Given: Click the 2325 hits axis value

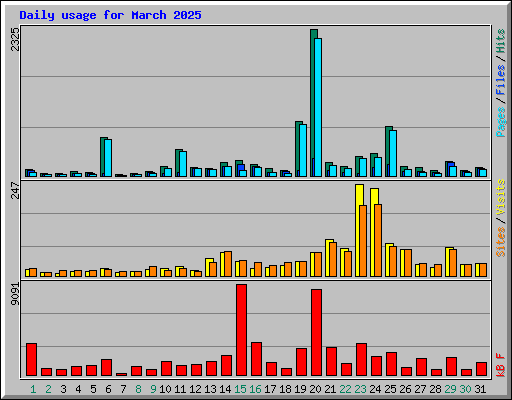Looking at the screenshot, I should click(15, 39).
